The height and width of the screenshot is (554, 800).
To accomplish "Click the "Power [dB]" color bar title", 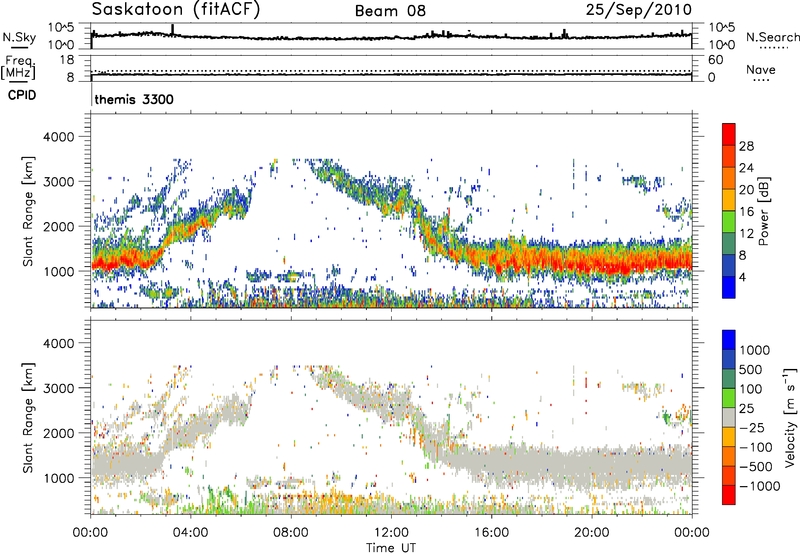I will [x=763, y=212].
